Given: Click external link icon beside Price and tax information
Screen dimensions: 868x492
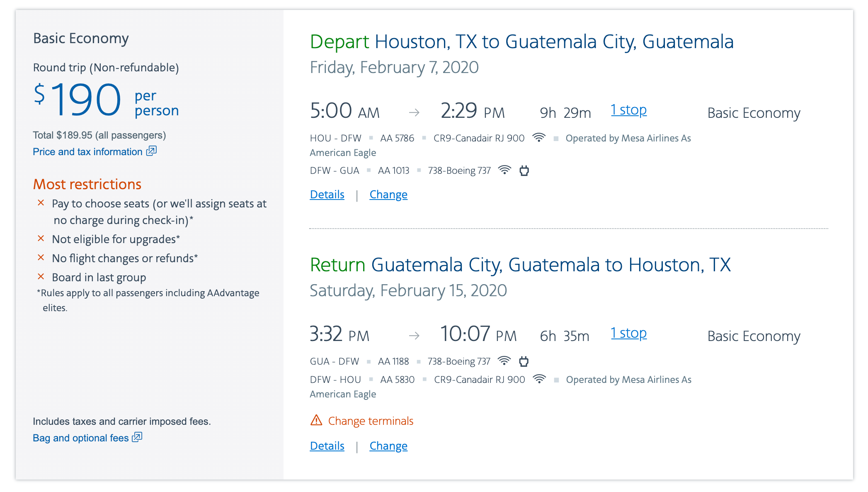Looking at the screenshot, I should (152, 151).
